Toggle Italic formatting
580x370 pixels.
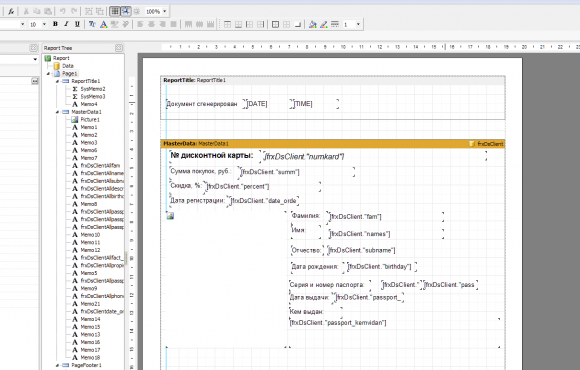pyautogui.click(x=66, y=24)
